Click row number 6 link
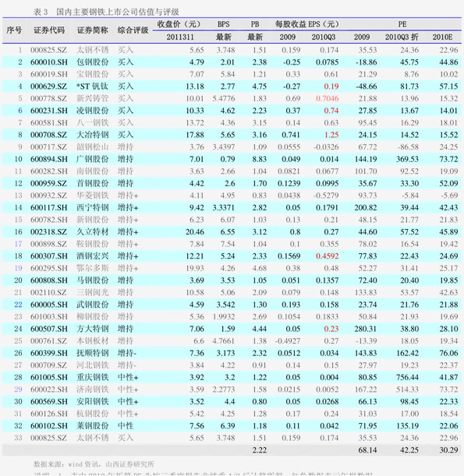 tap(20, 111)
